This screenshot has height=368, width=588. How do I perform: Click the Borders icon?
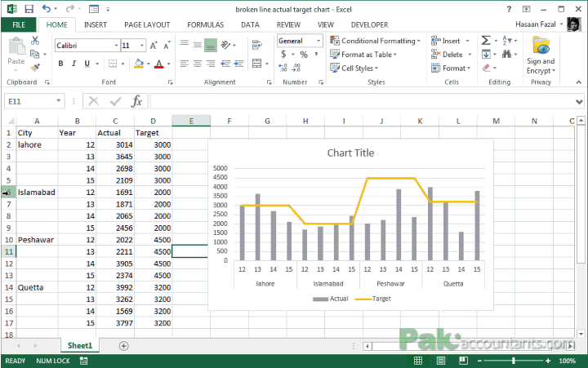tap(113, 64)
